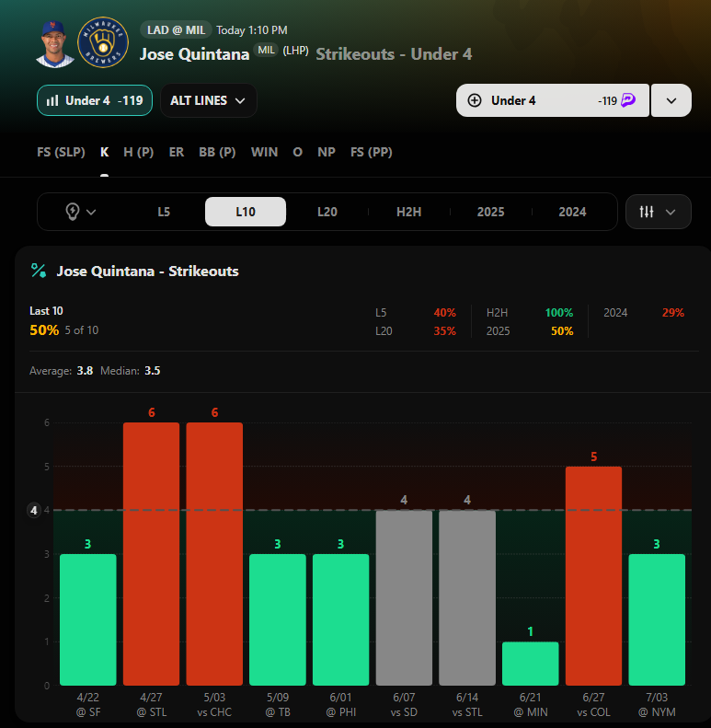Screen dimensions: 711x728
Task: Click the 6/01 @ PHI green bar
Action: (x=340, y=619)
